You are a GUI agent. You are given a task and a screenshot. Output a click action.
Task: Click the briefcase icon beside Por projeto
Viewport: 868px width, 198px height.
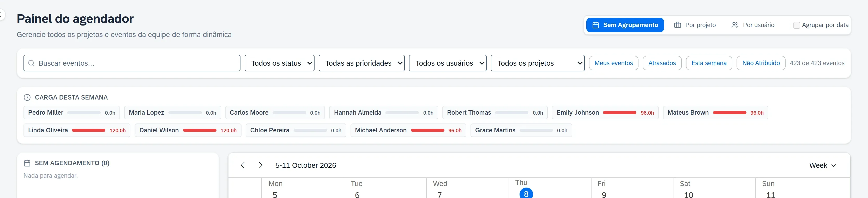(x=677, y=25)
